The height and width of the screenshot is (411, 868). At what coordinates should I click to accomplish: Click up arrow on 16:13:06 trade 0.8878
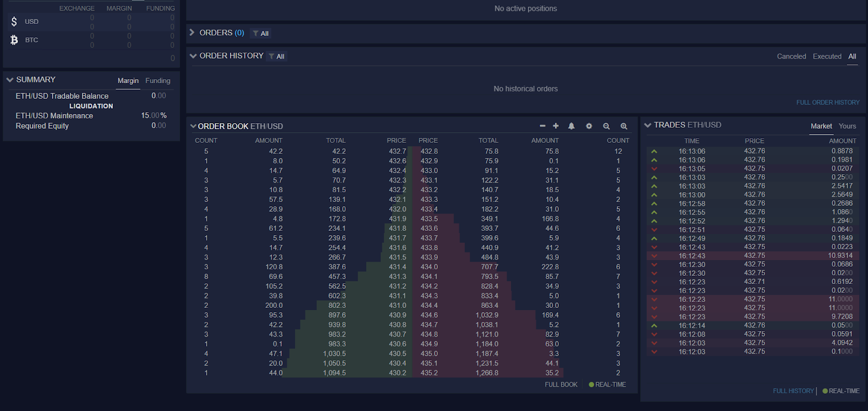654,151
